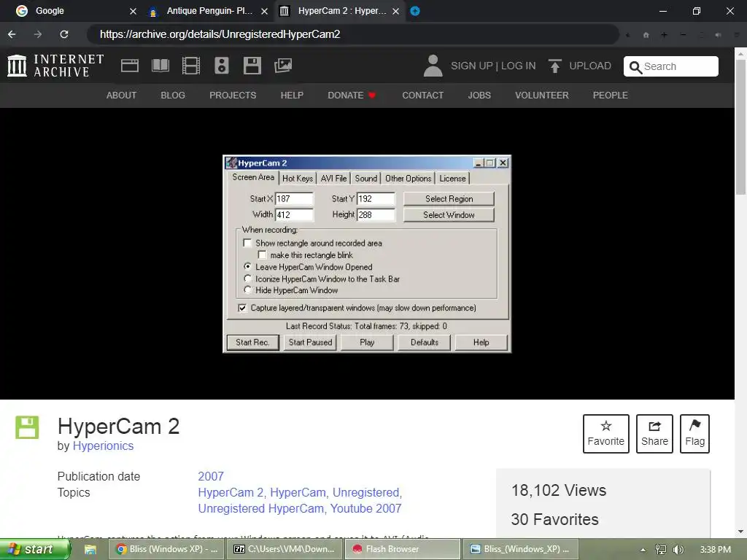Open the Flash Browser taskbar item
The width and height of the screenshot is (747, 560).
[403, 549]
